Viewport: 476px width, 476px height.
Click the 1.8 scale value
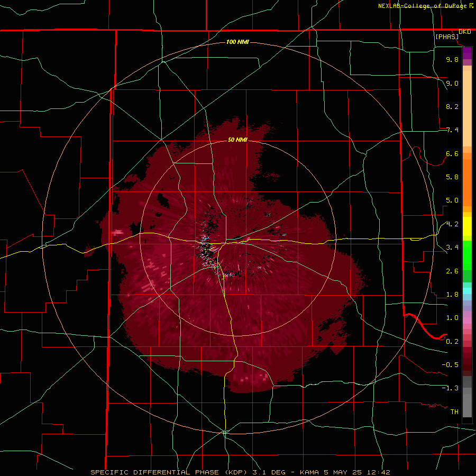click(452, 295)
